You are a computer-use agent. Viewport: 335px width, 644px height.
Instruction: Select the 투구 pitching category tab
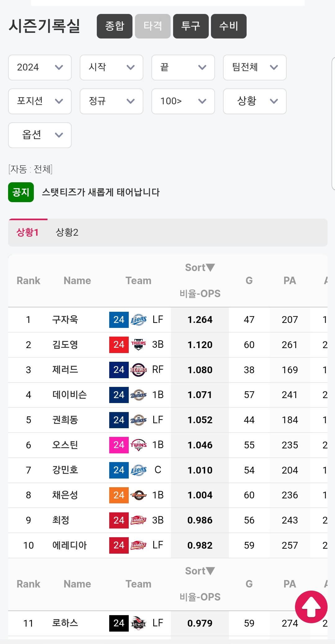tap(191, 26)
